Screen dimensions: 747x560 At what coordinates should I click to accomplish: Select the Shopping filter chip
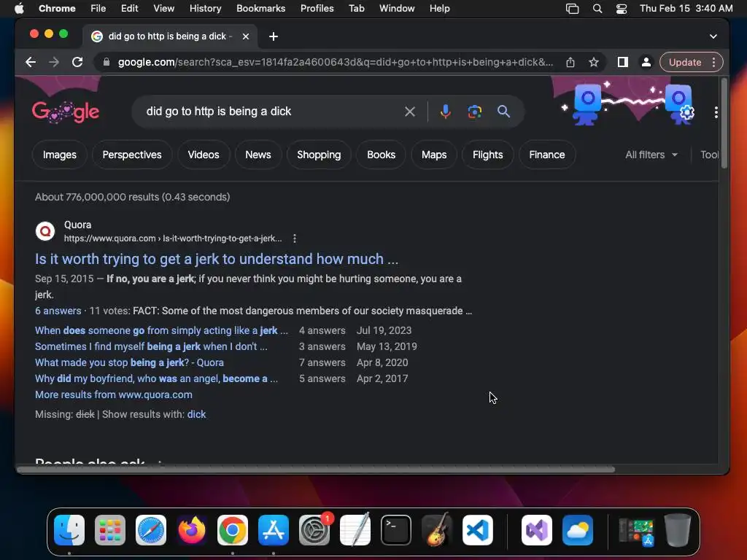click(319, 155)
